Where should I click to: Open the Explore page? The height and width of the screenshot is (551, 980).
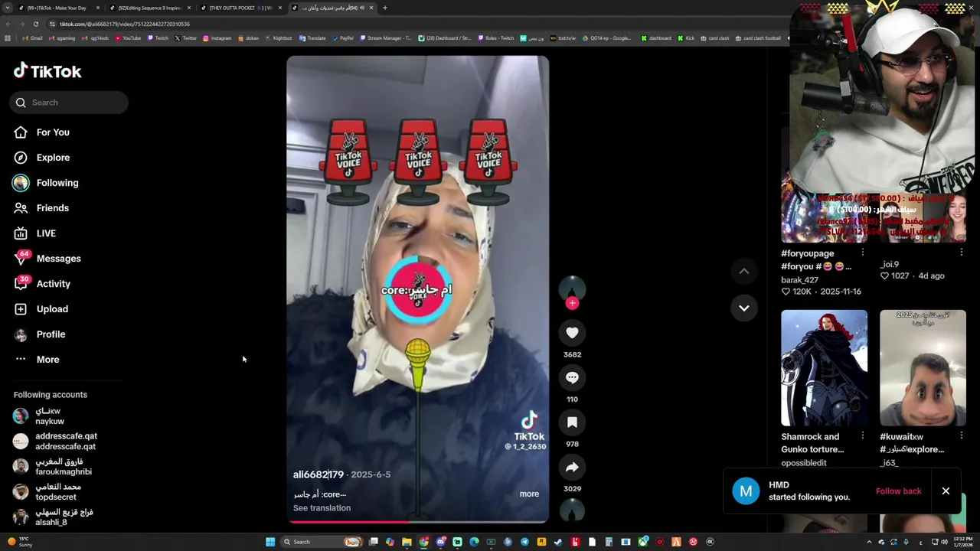pyautogui.click(x=53, y=158)
